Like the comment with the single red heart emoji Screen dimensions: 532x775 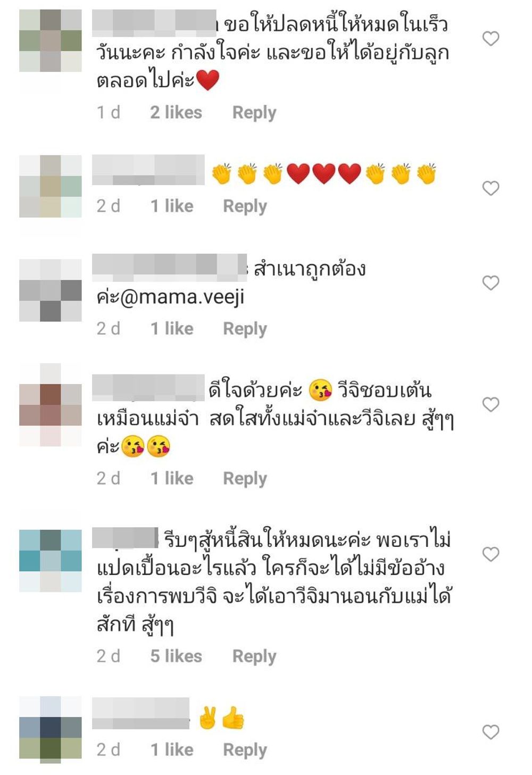click(491, 38)
